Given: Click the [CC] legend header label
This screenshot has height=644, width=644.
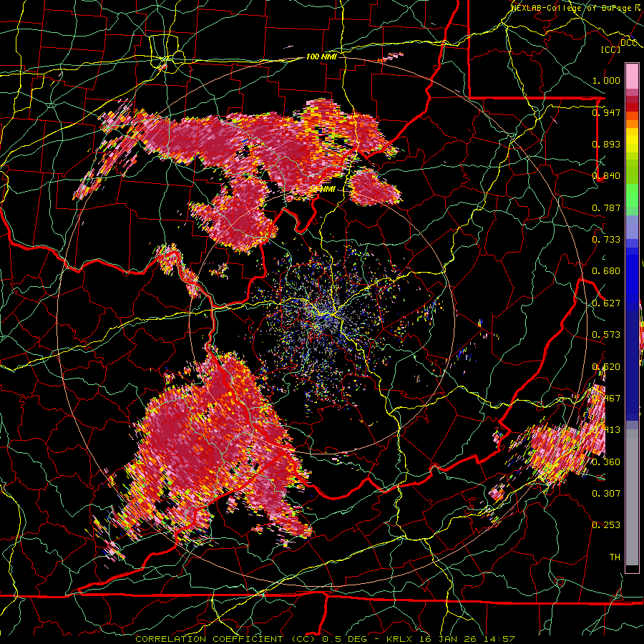Looking at the screenshot, I should tap(611, 49).
